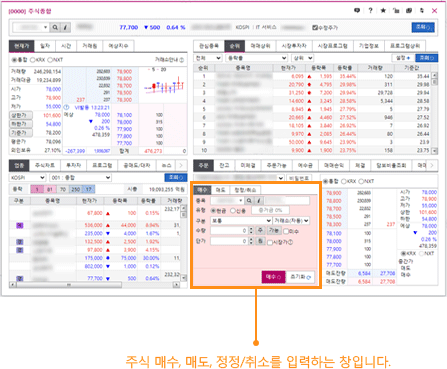The image size is (447, 369).
Task: Click the circled info icon next to 시장가
Action: click(290, 242)
